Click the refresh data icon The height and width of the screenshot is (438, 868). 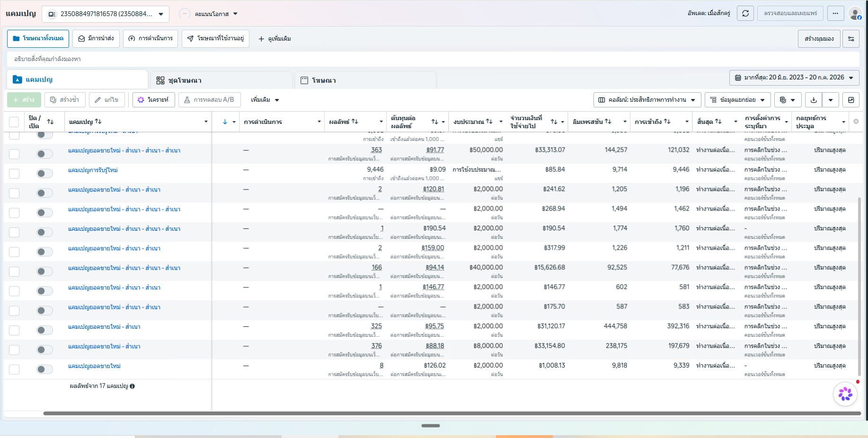745,13
